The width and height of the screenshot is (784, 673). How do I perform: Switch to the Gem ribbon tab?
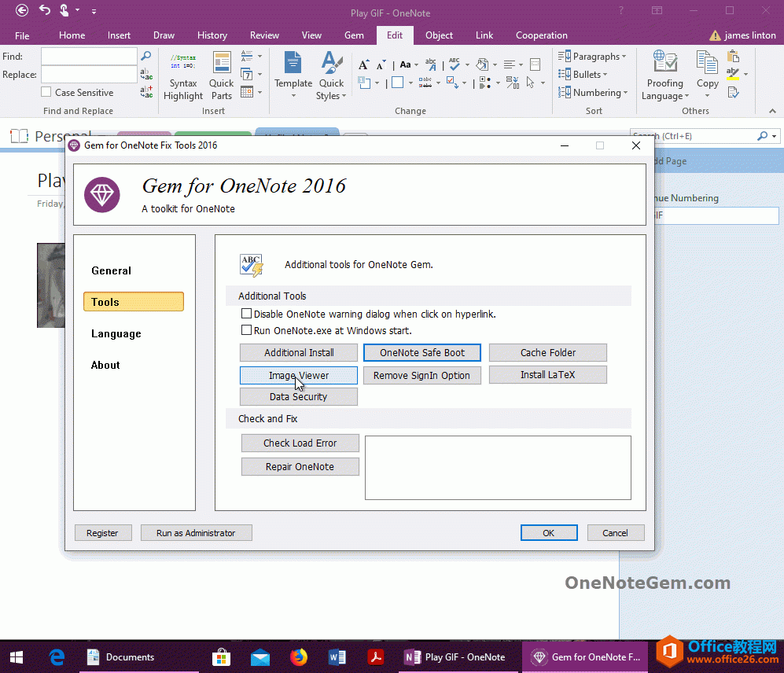pos(354,35)
